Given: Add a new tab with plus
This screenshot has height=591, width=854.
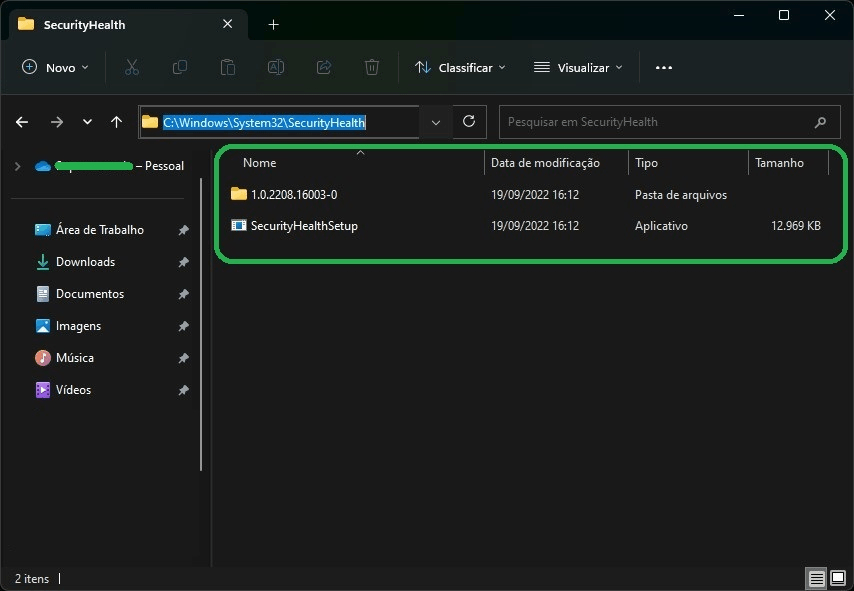Looking at the screenshot, I should [x=273, y=25].
